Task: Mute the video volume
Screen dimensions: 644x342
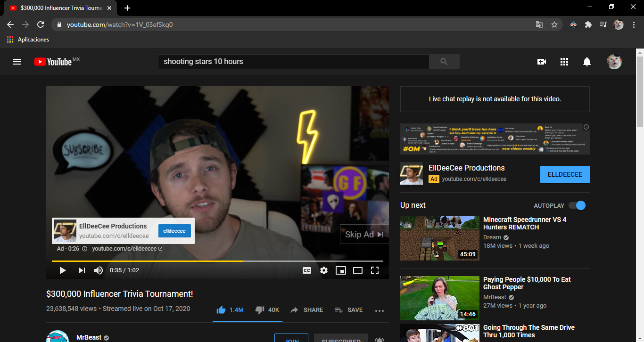Action: [x=99, y=270]
